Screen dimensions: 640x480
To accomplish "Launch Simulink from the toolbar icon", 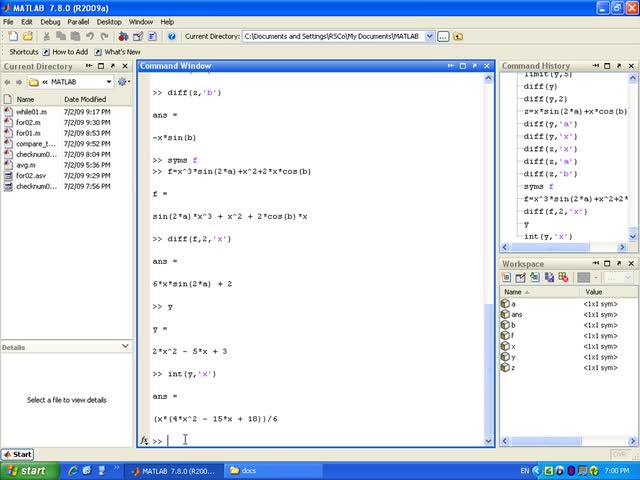I will 123,36.
